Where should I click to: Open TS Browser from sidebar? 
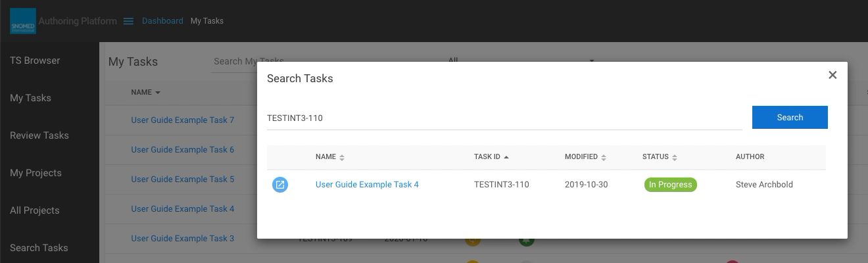tap(35, 60)
